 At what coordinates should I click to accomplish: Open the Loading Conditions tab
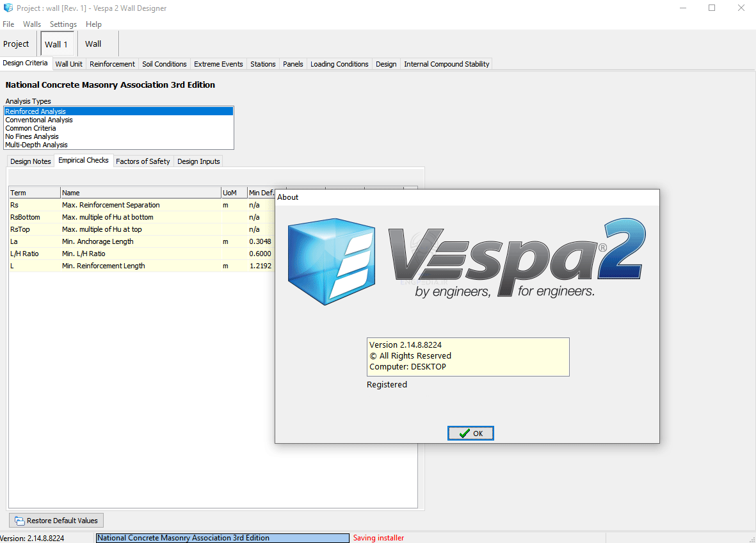tap(339, 64)
